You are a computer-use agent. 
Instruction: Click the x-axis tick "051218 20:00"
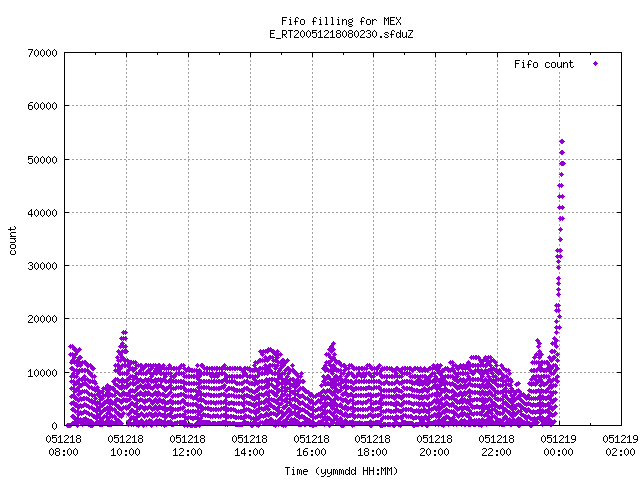coord(434,446)
